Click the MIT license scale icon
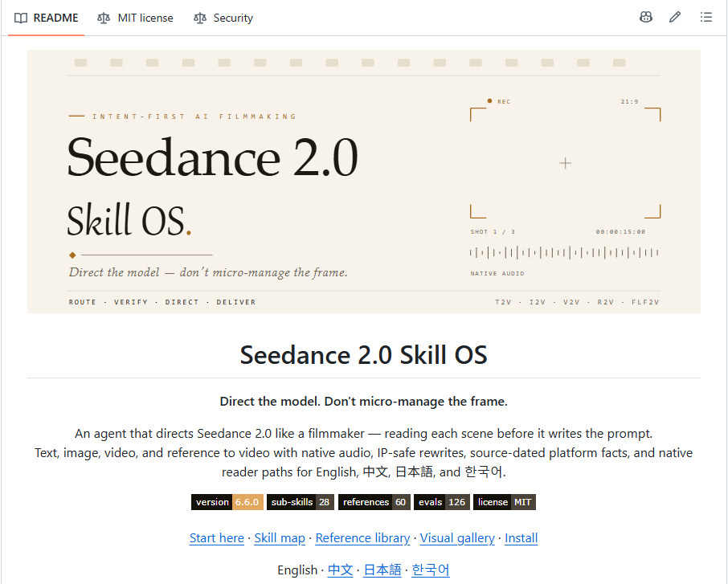The image size is (728, 584). 104,18
